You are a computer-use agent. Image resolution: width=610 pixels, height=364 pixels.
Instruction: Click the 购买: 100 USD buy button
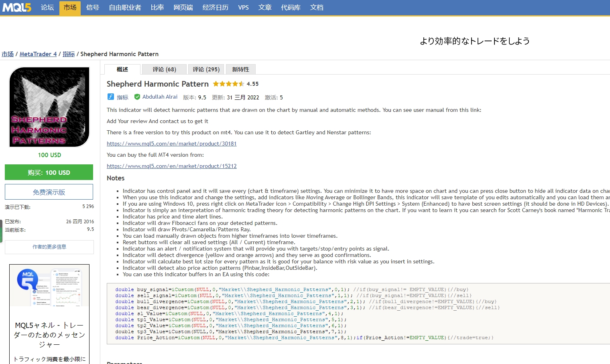coord(49,172)
